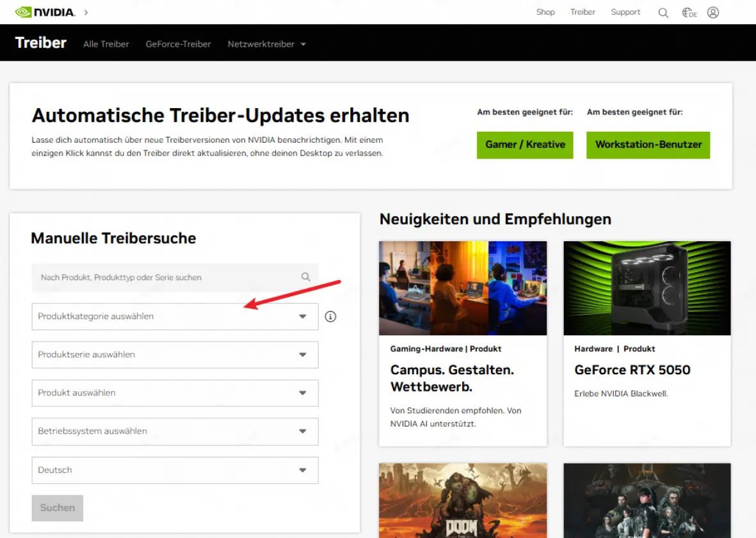Click the Treiber heading in black bar

[x=41, y=43]
